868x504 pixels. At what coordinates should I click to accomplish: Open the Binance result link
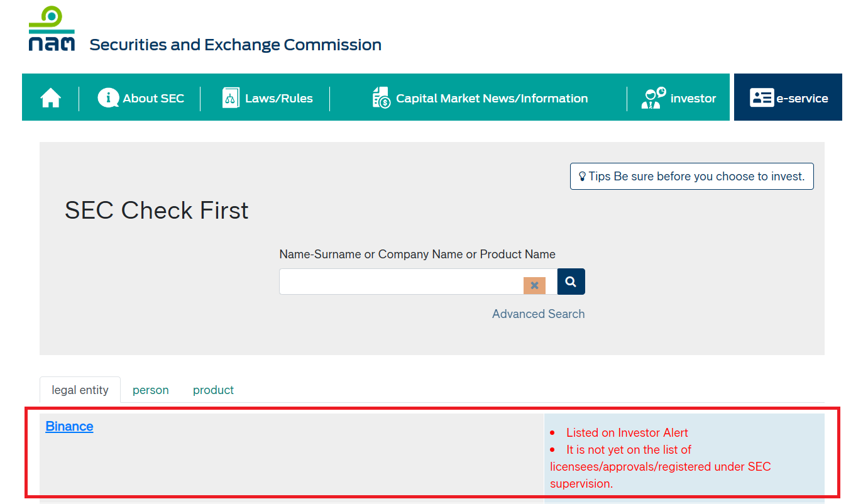(x=69, y=427)
